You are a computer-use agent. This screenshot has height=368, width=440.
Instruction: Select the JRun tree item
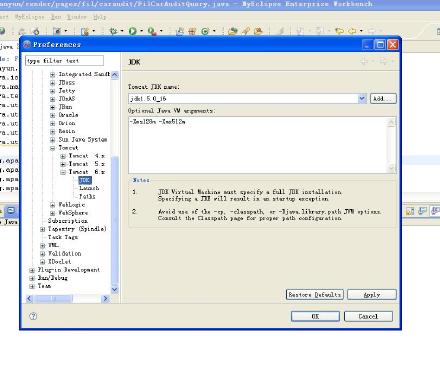[x=65, y=107]
